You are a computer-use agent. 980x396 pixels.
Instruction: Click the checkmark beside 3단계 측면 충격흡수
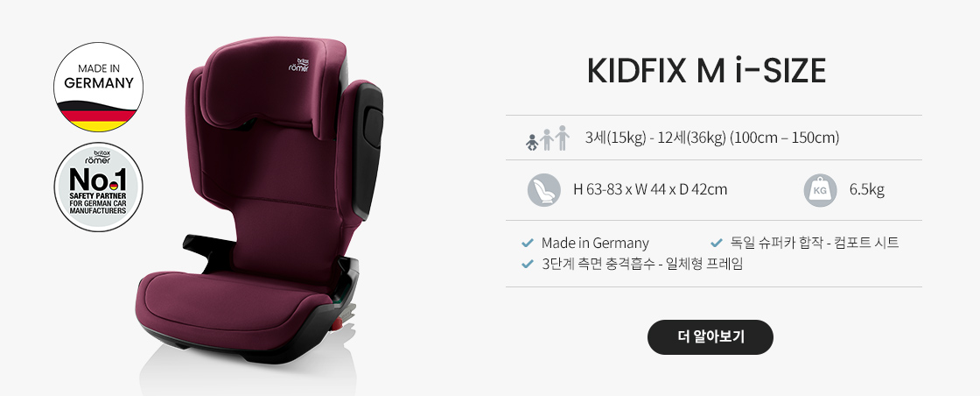(528, 264)
